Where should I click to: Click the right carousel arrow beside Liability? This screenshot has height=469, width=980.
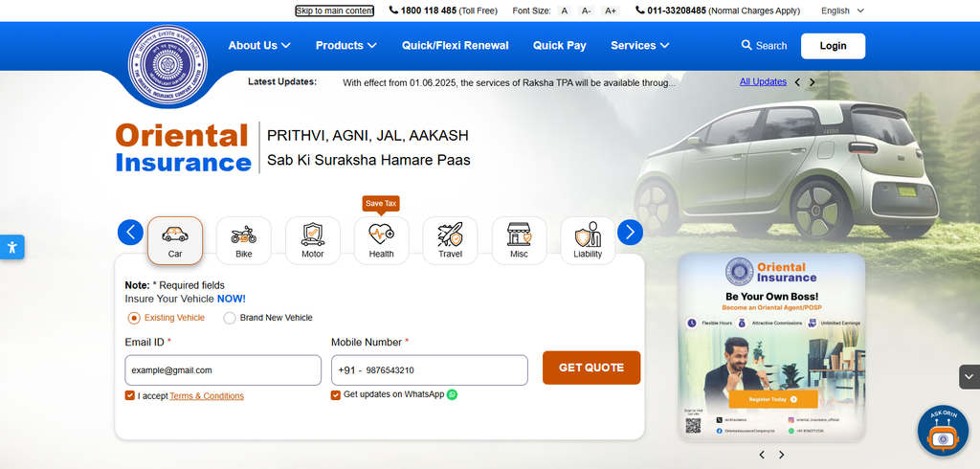[x=630, y=233]
